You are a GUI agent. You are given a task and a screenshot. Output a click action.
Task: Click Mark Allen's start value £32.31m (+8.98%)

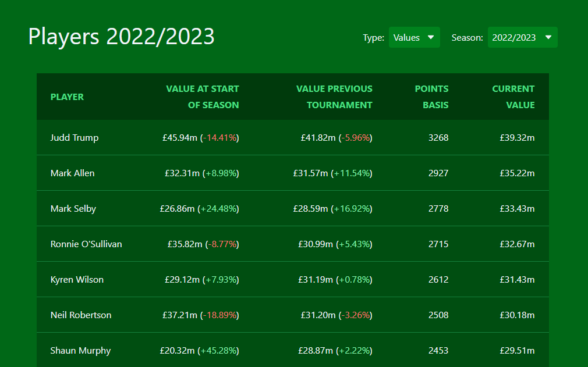click(202, 173)
